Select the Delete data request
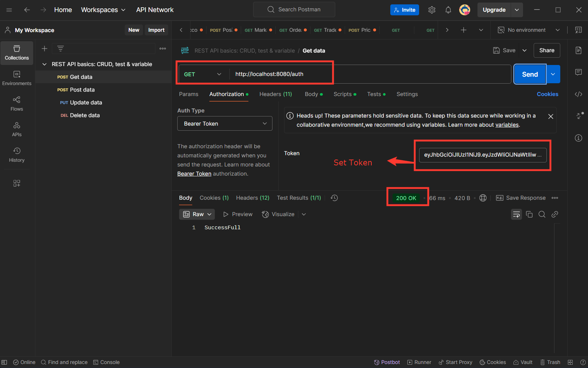The image size is (588, 368). 103,115
